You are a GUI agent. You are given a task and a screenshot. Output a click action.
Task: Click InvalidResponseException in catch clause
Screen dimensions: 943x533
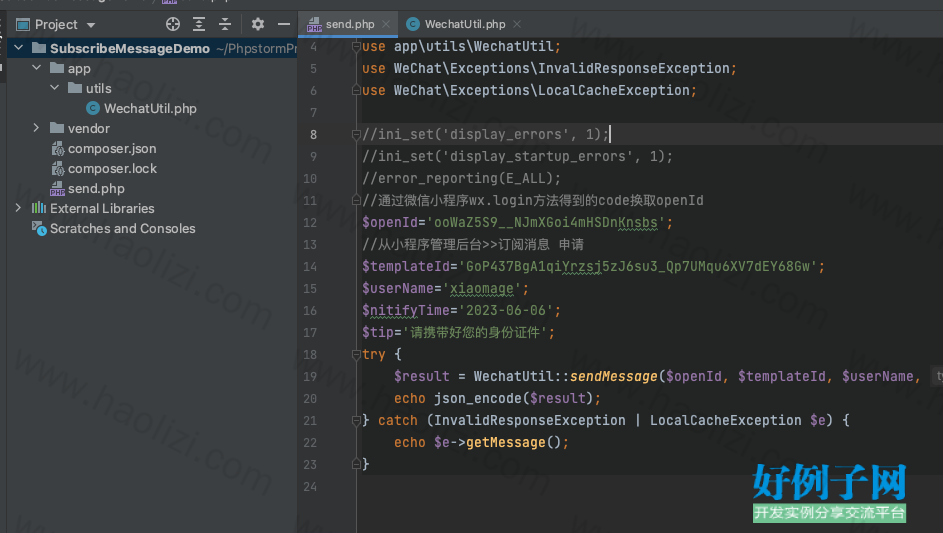530,421
